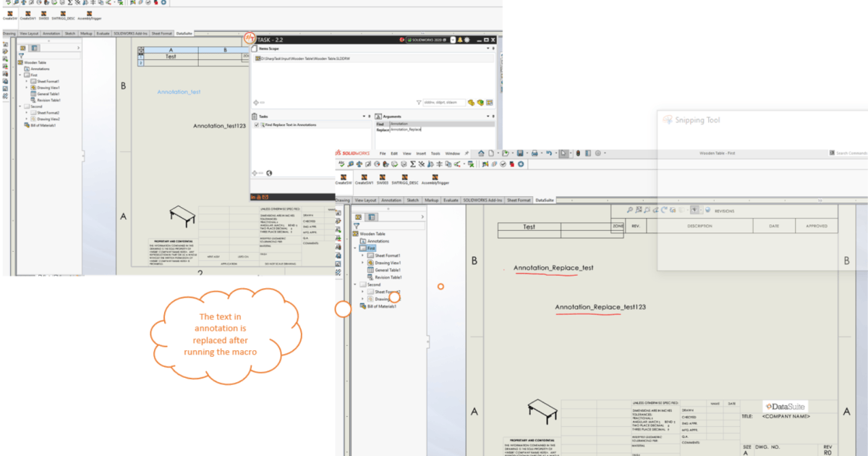This screenshot has width=868, height=456.
Task: Click Snipping Tool window title
Action: [698, 120]
